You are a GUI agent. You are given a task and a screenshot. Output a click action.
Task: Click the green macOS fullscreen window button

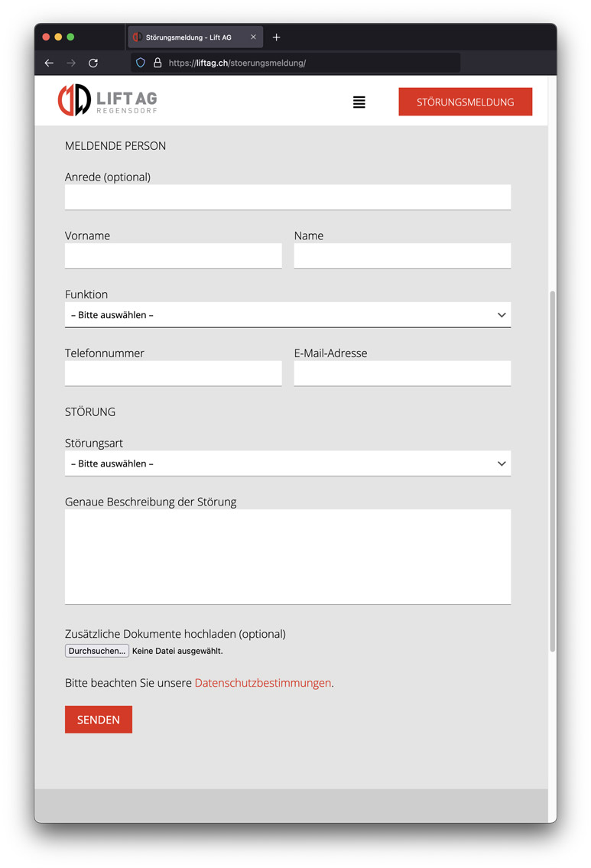[x=70, y=37]
